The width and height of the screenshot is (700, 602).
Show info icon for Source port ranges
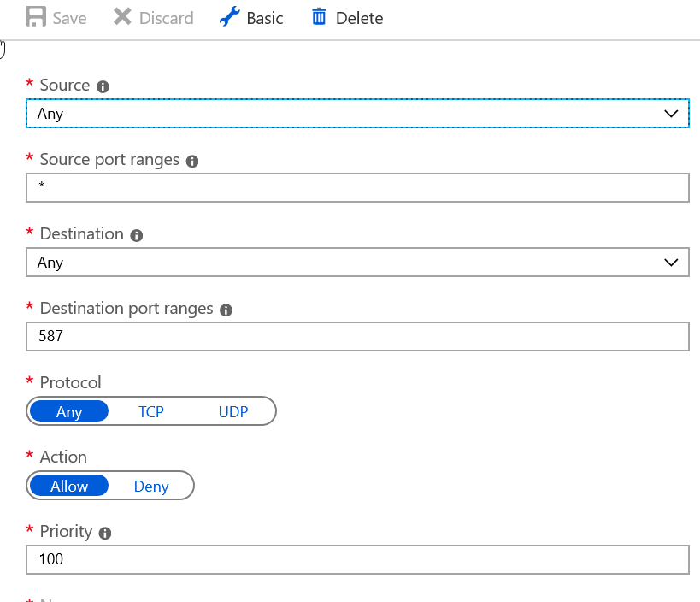pos(192,161)
